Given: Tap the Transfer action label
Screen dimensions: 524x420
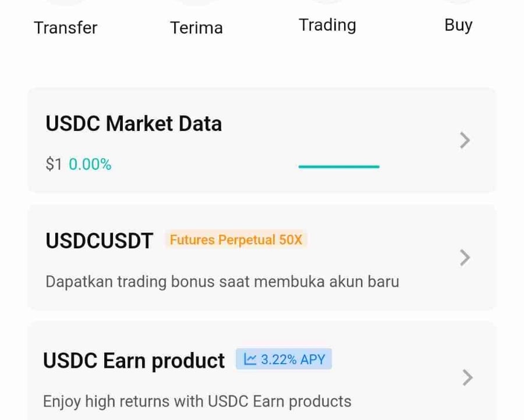Looking at the screenshot, I should click(x=66, y=27).
